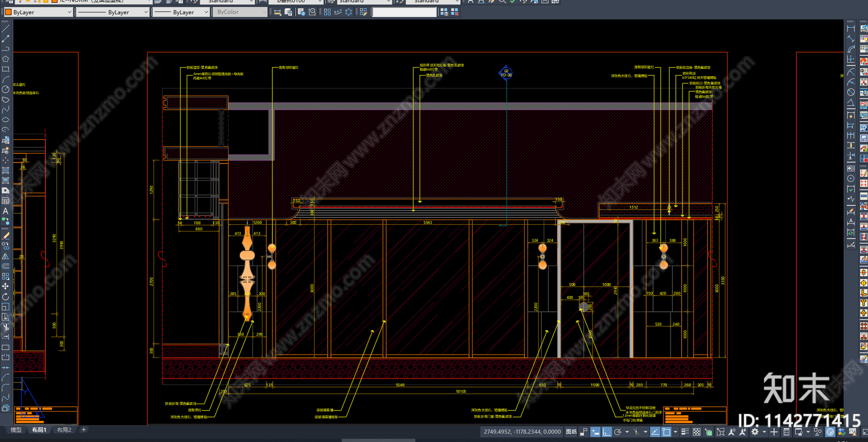Image resolution: width=868 pixels, height=442 pixels.
Task: Toggle selection cycling in status bar
Action: [709, 432]
